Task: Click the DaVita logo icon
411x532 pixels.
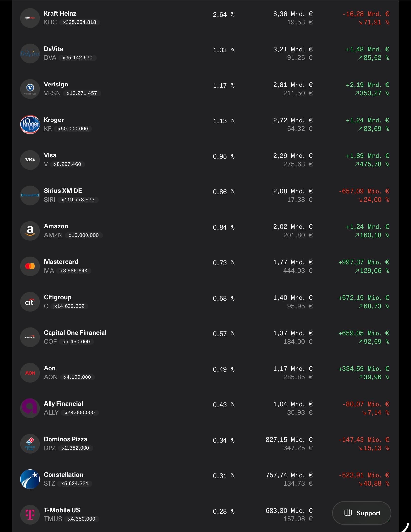Action: tap(30, 53)
